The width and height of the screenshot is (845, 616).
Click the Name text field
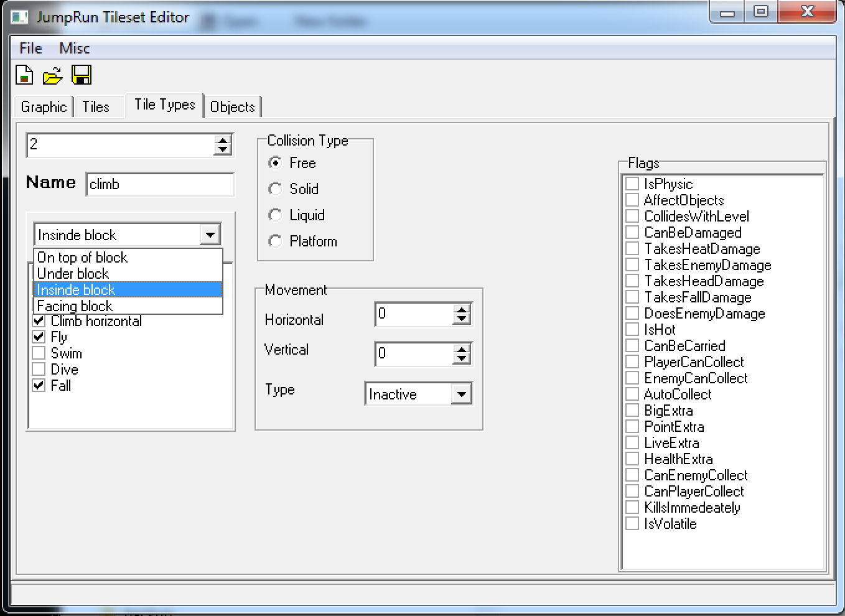160,184
